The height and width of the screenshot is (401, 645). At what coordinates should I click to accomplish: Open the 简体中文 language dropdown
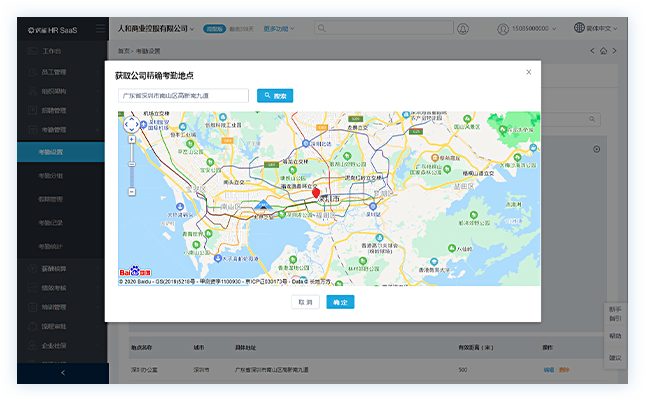(x=606, y=29)
